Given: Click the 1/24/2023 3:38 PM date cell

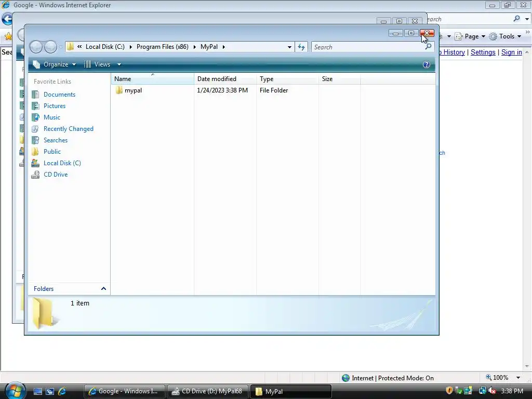Looking at the screenshot, I should point(222,90).
